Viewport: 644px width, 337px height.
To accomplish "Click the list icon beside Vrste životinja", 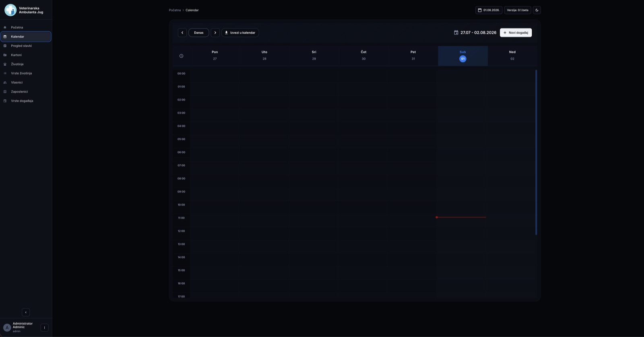I will click(5, 73).
